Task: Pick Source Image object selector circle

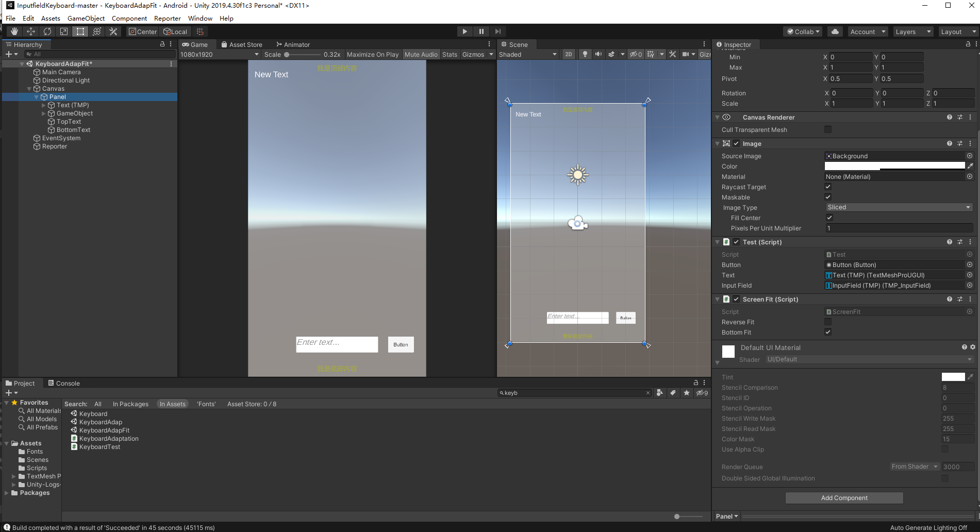Action: click(970, 156)
